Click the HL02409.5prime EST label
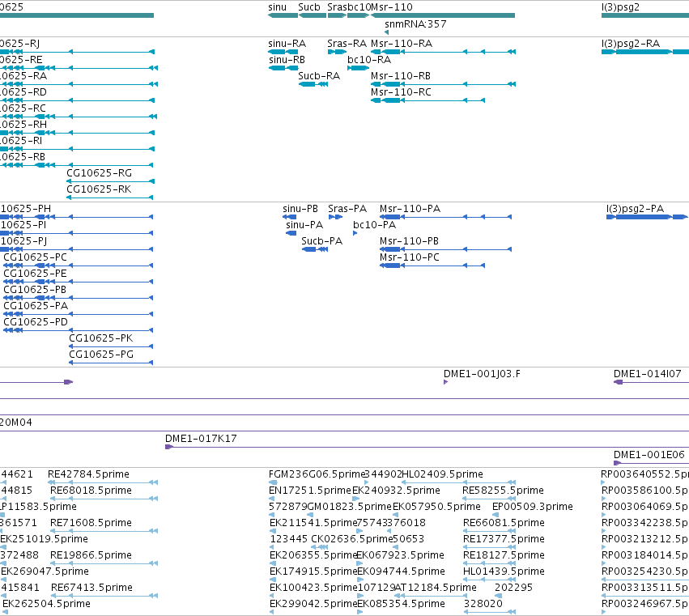 (443, 474)
